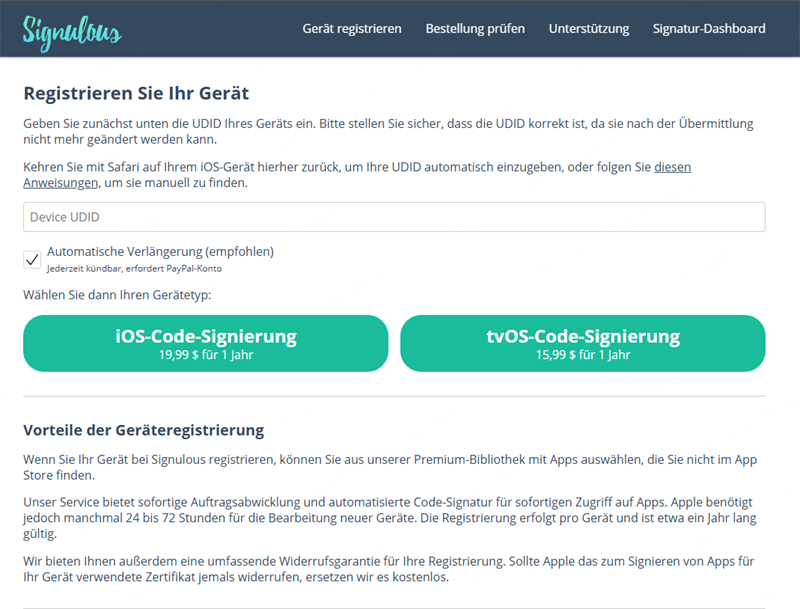Follow the 'diesen Anweisungen' link
800x609 pixels.
[60, 184]
